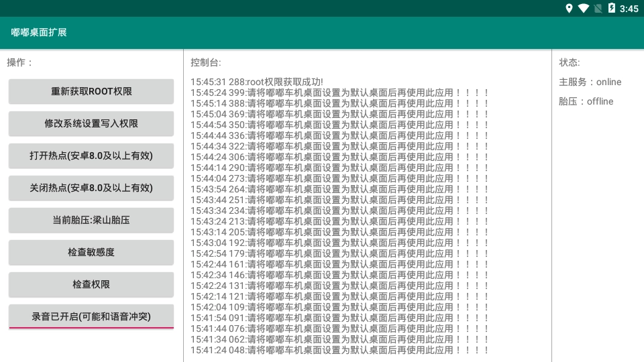This screenshot has width=644, height=362.
Task: Click the 胎压：offline status text
Action: 586,101
